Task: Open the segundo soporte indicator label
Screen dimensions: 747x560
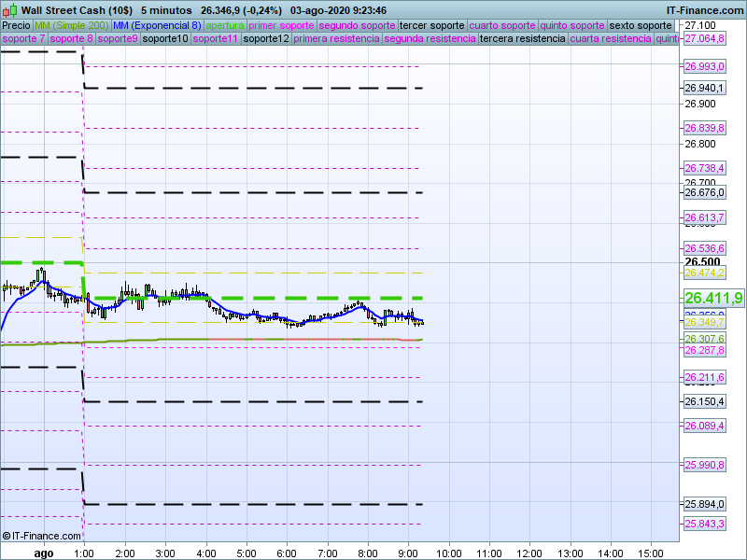Action: pos(358,25)
